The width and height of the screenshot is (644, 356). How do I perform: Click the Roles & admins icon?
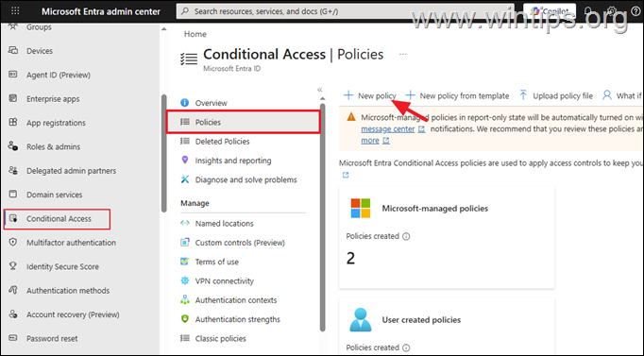tap(13, 146)
